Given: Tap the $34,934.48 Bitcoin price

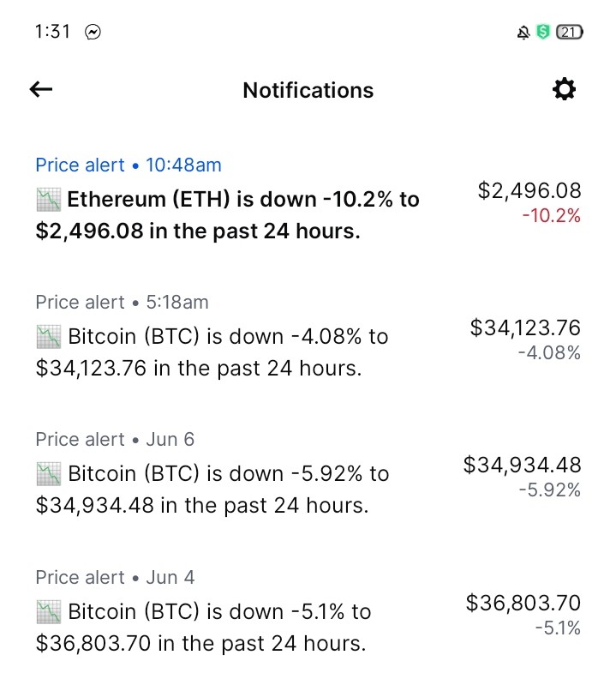Looking at the screenshot, I should point(523,465).
